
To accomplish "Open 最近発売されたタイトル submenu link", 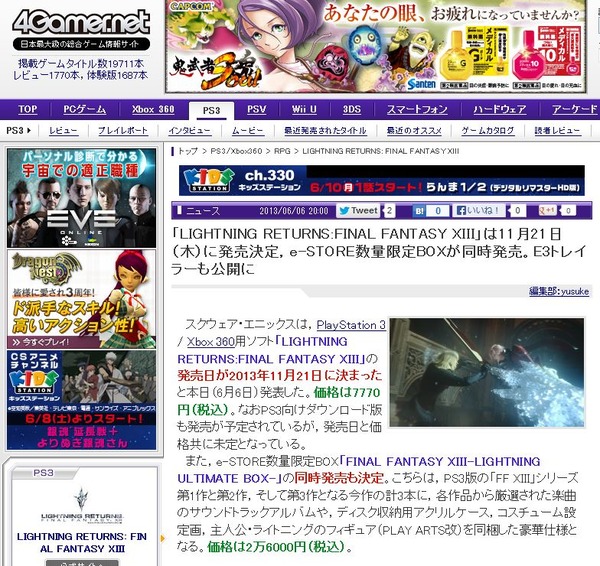I will [x=325, y=131].
